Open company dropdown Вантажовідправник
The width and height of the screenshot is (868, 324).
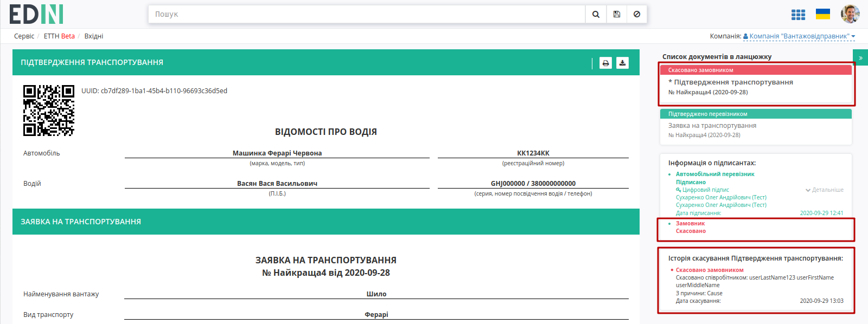pos(799,36)
